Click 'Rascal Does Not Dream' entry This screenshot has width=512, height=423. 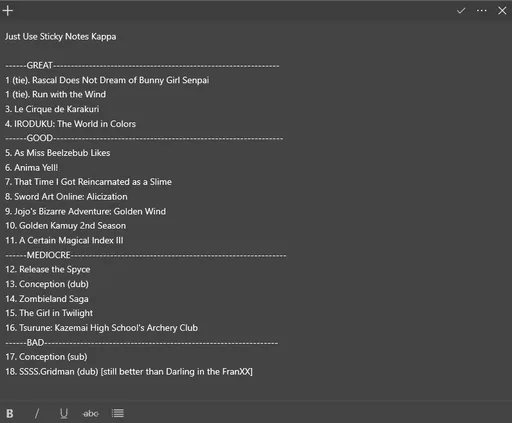pos(107,80)
